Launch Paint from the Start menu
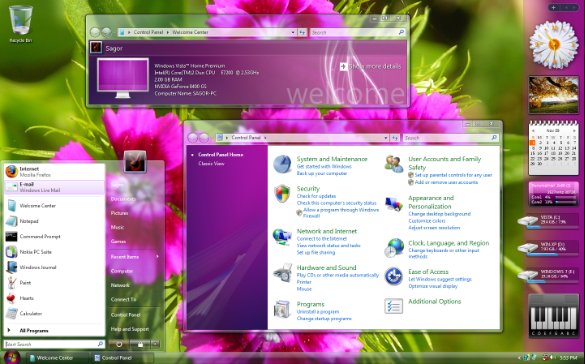 point(54,283)
